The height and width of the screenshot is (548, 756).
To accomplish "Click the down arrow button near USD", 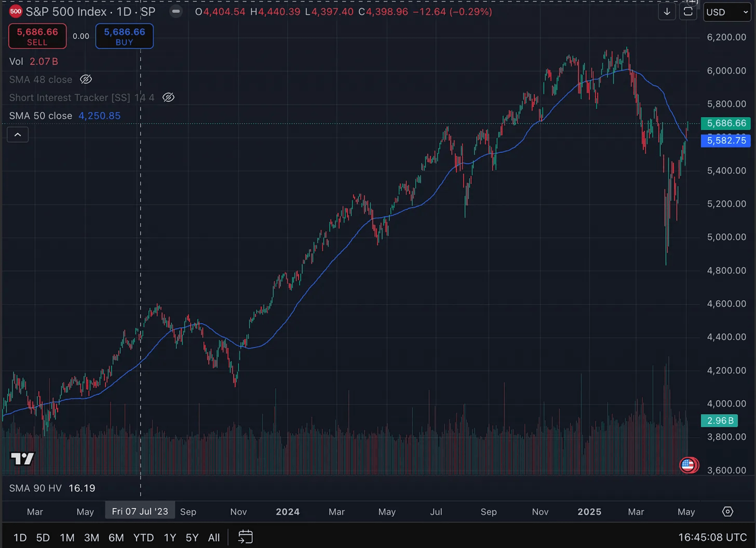I will [x=667, y=12].
